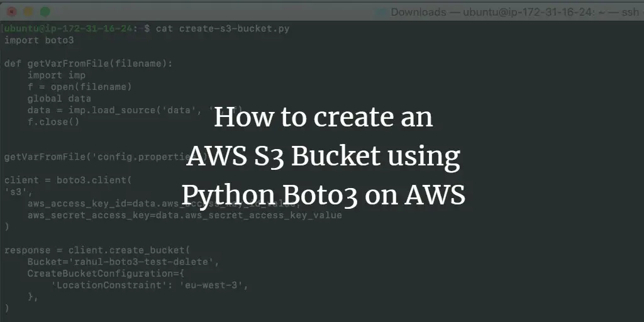Click the 'f = open(filename)' line
The width and height of the screenshot is (644, 322).
click(x=80, y=87)
